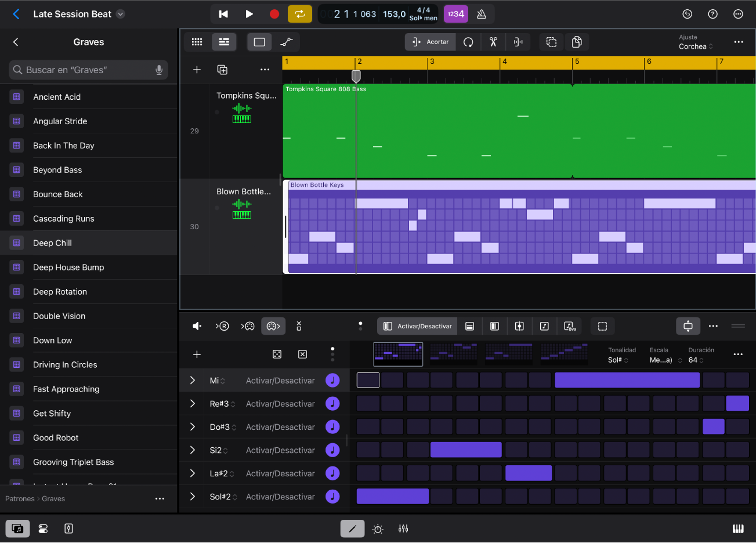756x543 pixels.
Task: Show the on-screen piano keyboard
Action: point(738,528)
